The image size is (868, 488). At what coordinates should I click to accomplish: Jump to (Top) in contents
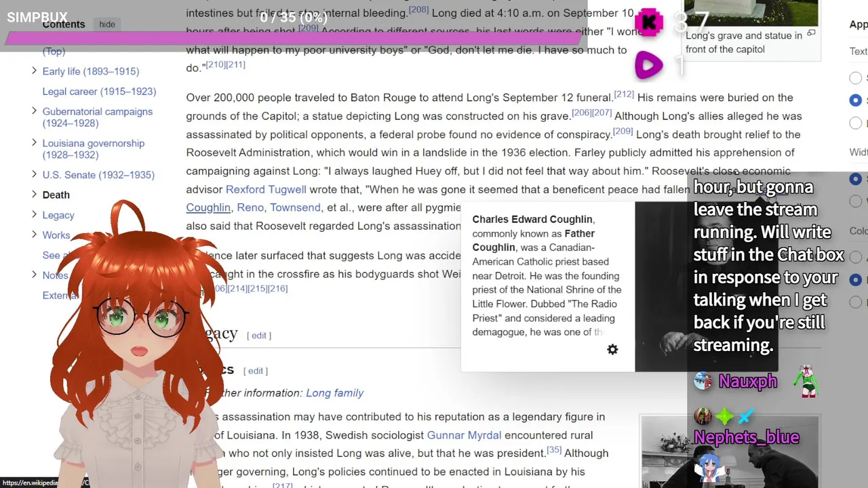click(54, 52)
